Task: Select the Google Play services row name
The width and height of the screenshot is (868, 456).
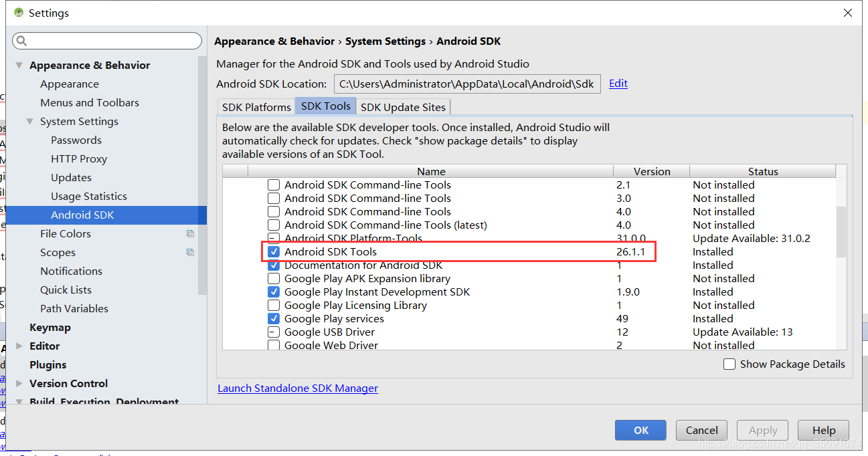Action: (334, 318)
